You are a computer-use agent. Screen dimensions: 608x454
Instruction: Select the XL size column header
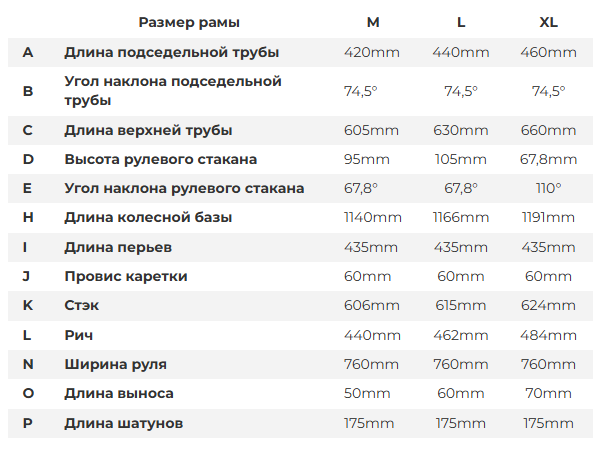point(548,22)
